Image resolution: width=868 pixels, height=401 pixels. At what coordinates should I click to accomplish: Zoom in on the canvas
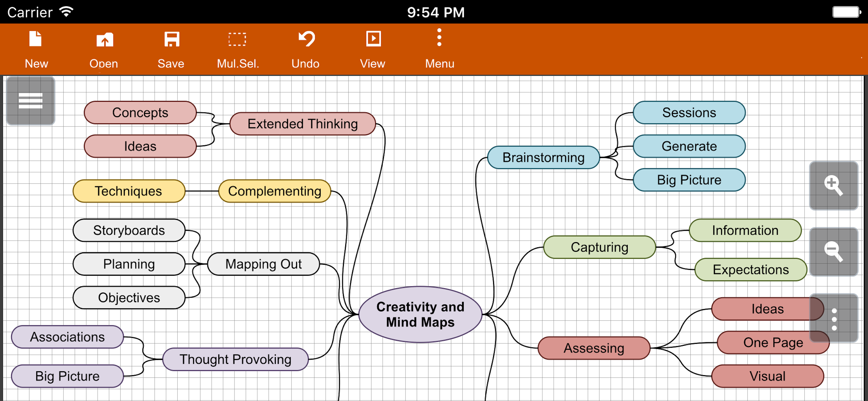click(x=833, y=186)
